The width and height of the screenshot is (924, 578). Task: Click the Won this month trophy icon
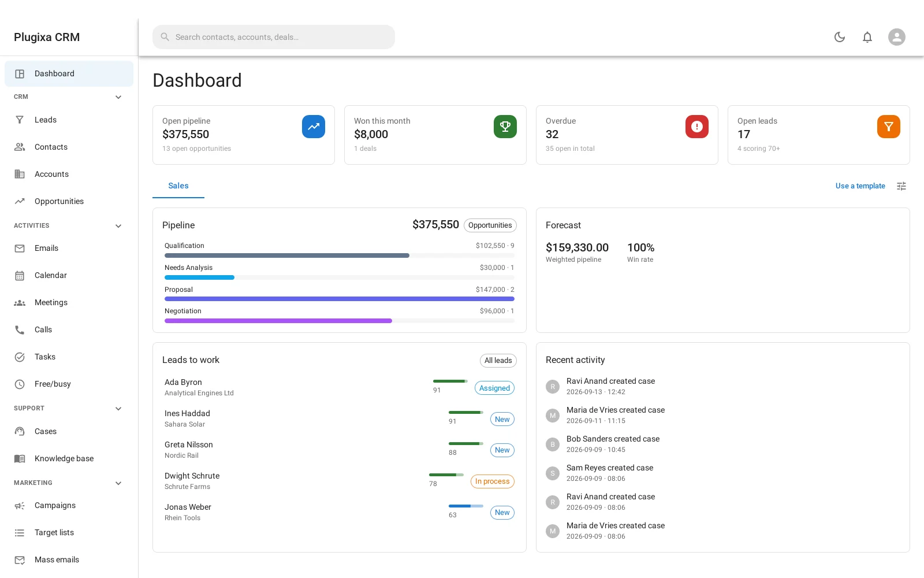pyautogui.click(x=505, y=127)
